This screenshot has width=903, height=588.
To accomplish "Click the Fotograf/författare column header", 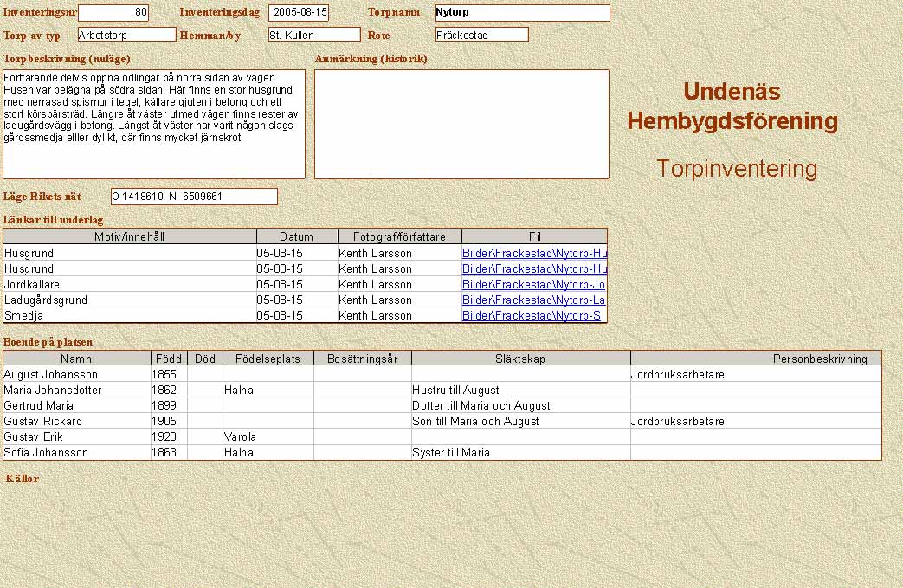I will [400, 236].
